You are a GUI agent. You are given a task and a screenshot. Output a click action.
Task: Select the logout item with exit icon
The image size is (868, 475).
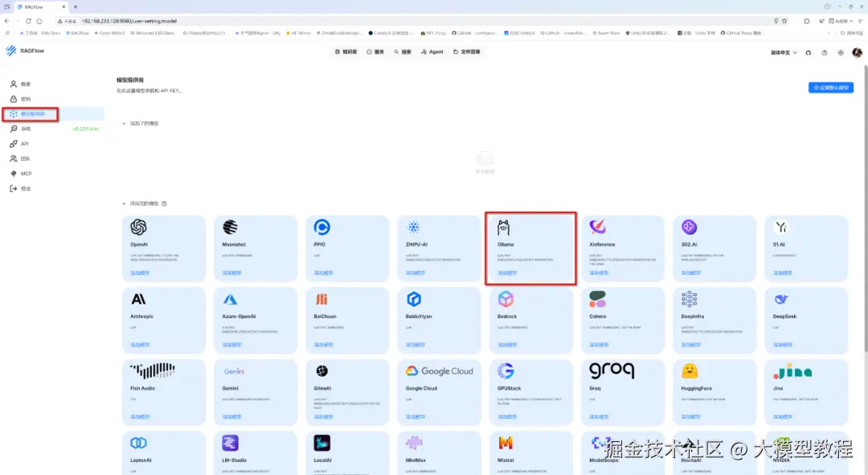pos(54,189)
